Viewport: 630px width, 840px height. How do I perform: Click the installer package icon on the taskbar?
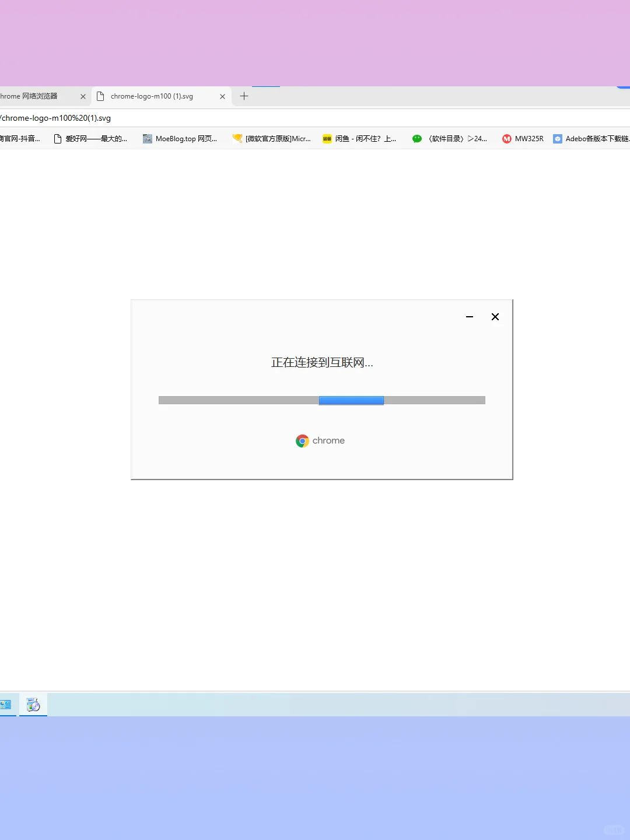point(33,704)
